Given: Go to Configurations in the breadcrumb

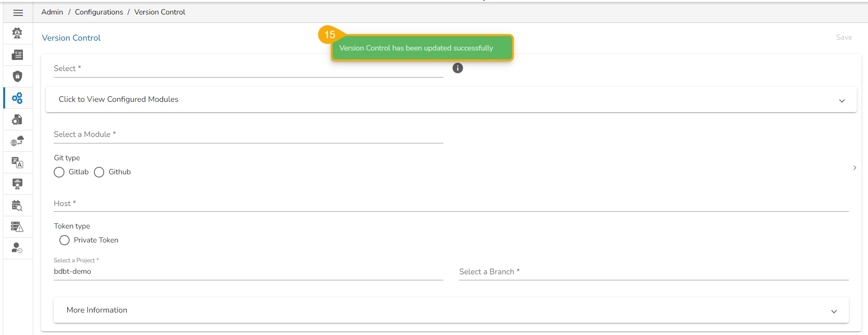Looking at the screenshot, I should 99,12.
